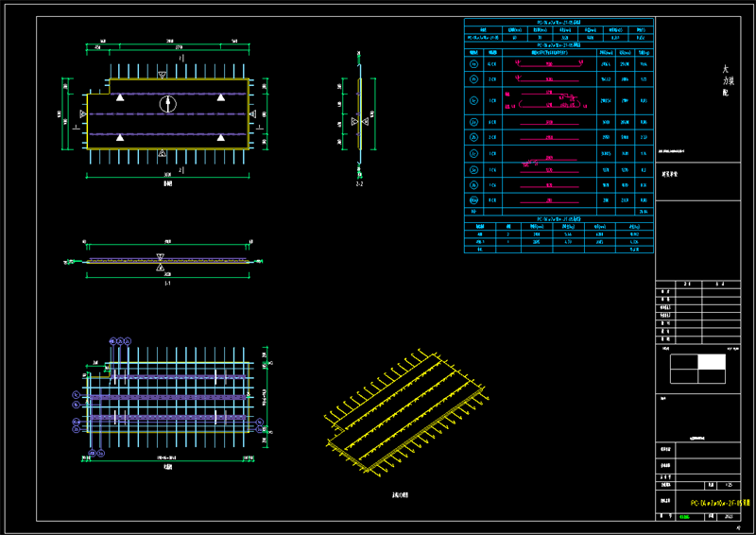Click the white filled quadrant in key plan

[712, 362]
